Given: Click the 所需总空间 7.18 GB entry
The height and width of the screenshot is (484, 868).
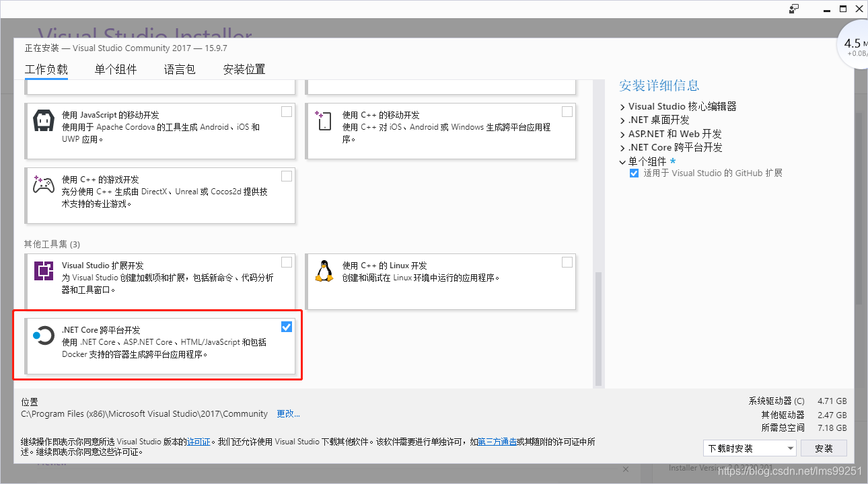Looking at the screenshot, I should pos(804,428).
